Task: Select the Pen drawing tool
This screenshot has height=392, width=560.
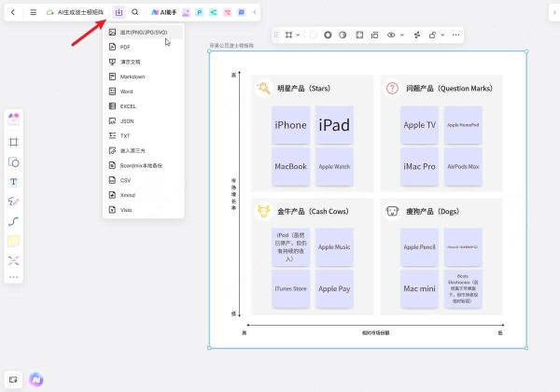Action: 14,201
